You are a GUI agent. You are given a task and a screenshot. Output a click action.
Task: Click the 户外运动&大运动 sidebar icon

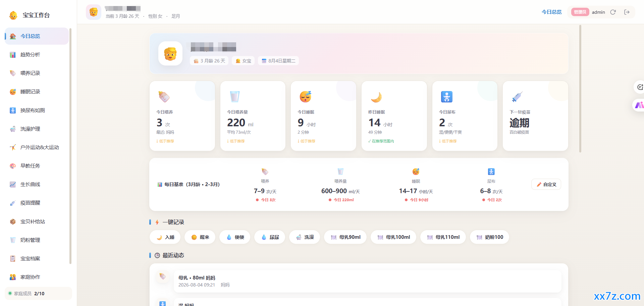click(x=13, y=147)
